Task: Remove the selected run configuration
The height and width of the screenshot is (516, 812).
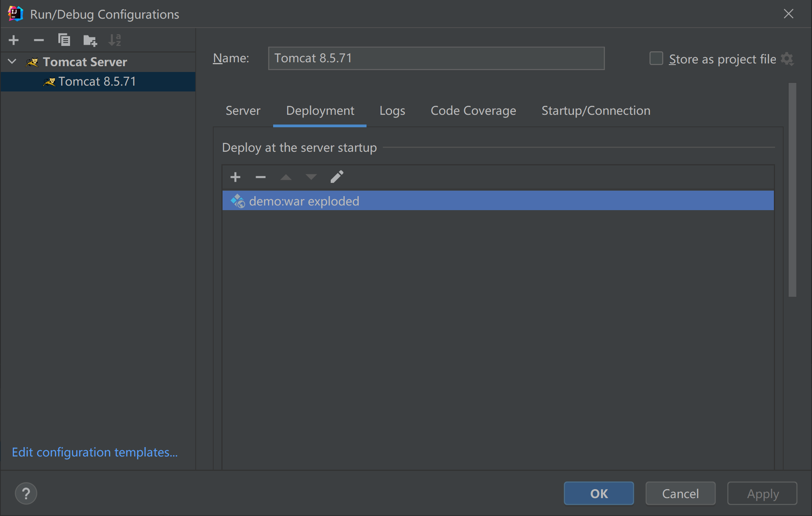Action: (x=39, y=40)
